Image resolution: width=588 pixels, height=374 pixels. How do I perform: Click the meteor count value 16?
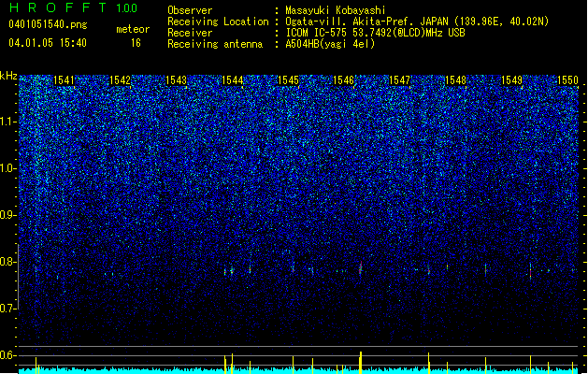(x=136, y=43)
